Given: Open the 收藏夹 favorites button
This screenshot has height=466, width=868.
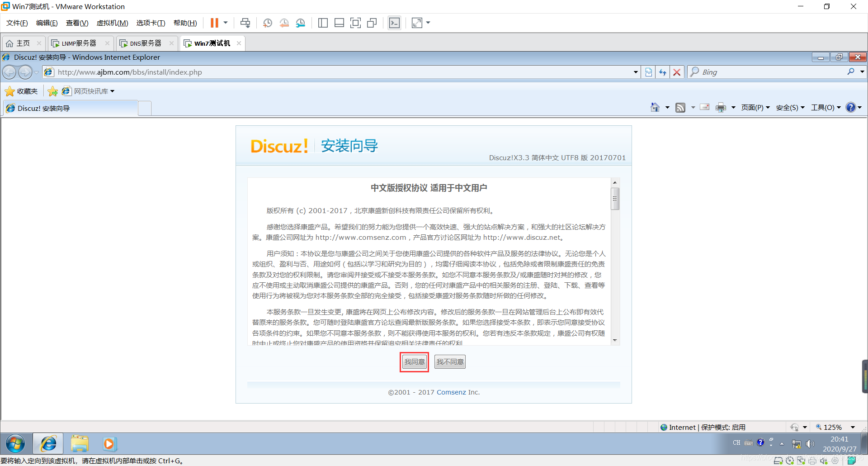Looking at the screenshot, I should click(21, 91).
